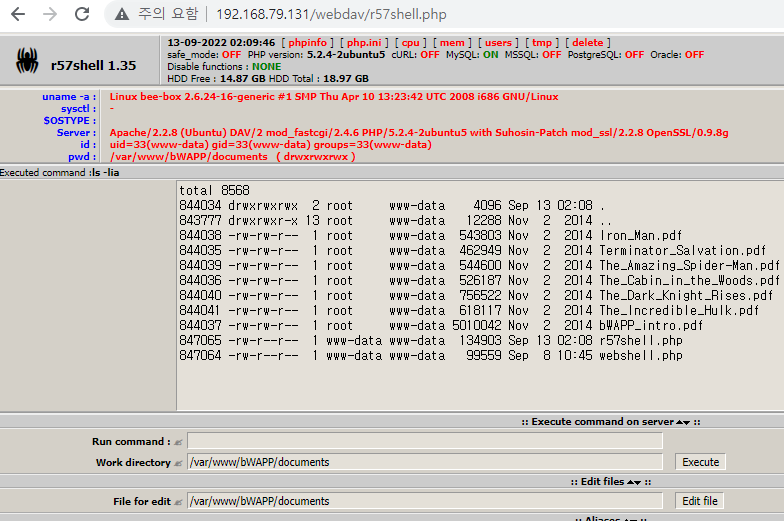Click the HDD Free 14.87 GB value
Viewport: 784px width, 521px height.
point(242,78)
